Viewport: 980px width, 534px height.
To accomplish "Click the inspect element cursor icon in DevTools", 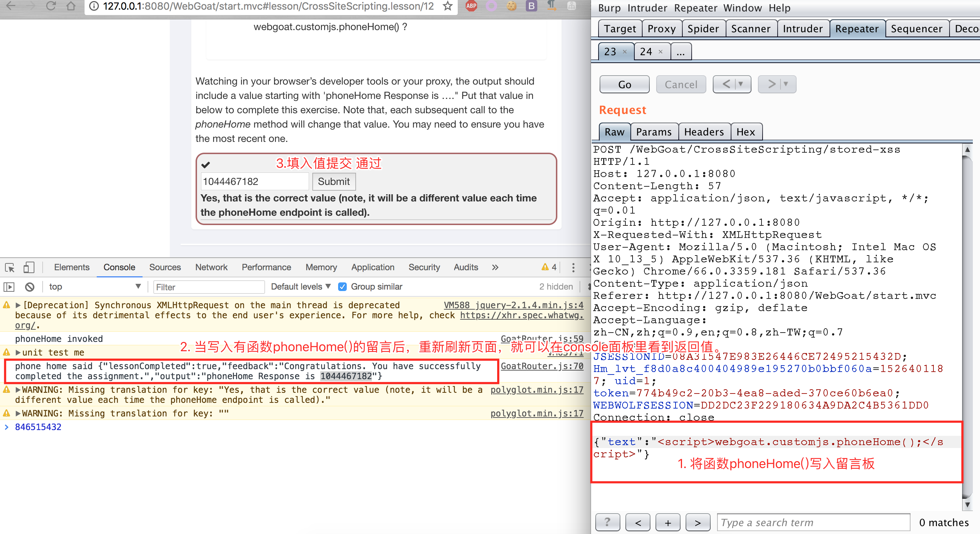I will (x=10, y=268).
